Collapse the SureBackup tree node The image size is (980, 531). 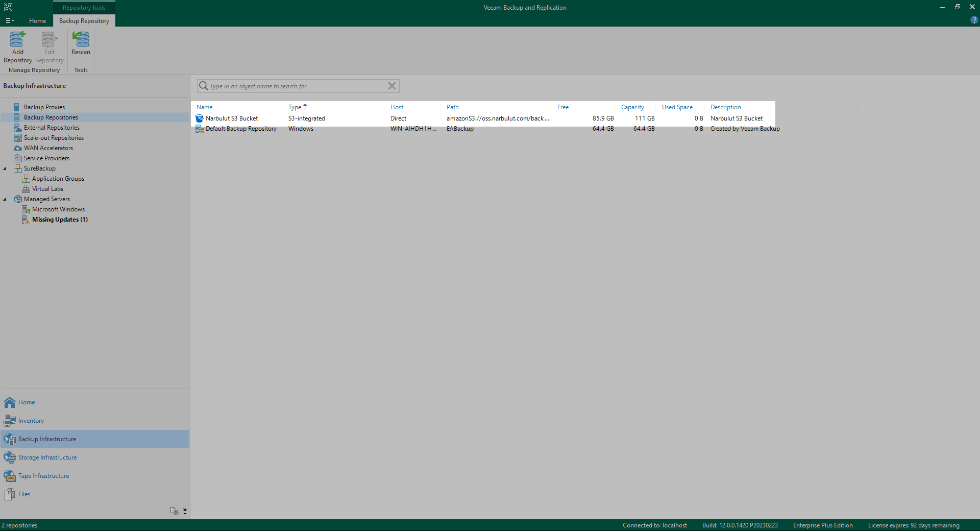click(x=5, y=168)
